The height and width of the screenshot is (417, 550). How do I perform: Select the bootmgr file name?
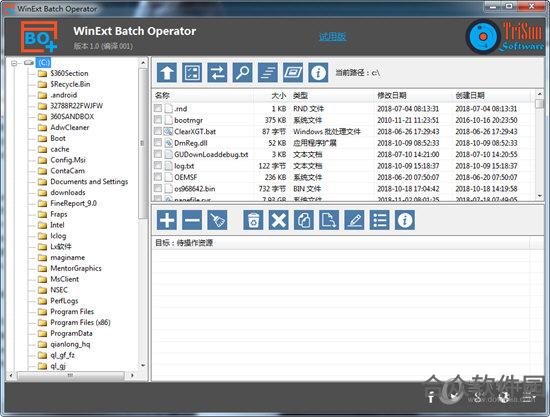tap(188, 120)
